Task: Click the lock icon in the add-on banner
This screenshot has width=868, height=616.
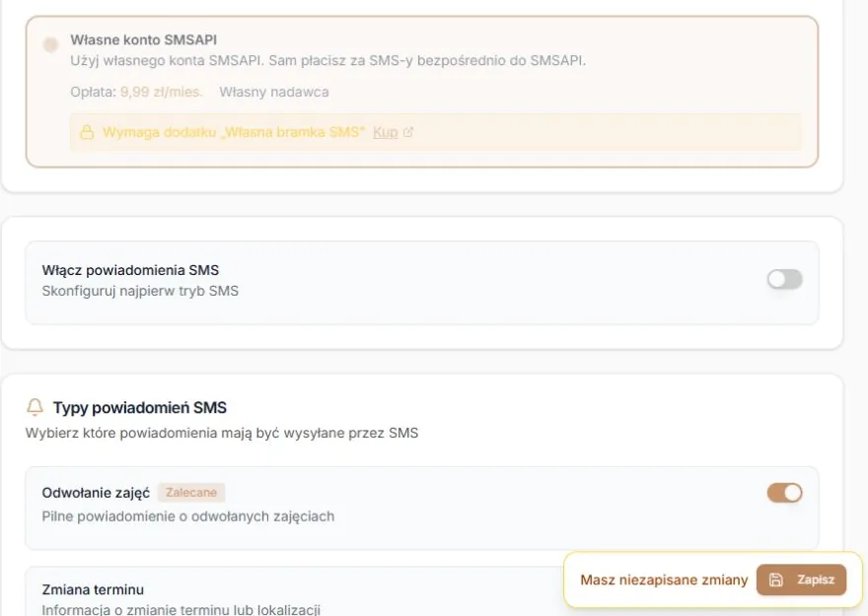Action: [87, 132]
